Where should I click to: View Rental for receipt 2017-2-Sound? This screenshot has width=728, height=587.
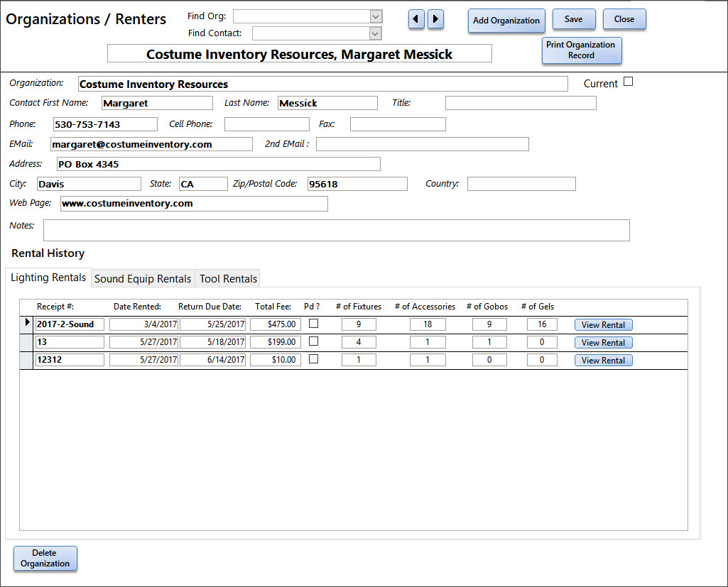click(x=603, y=325)
